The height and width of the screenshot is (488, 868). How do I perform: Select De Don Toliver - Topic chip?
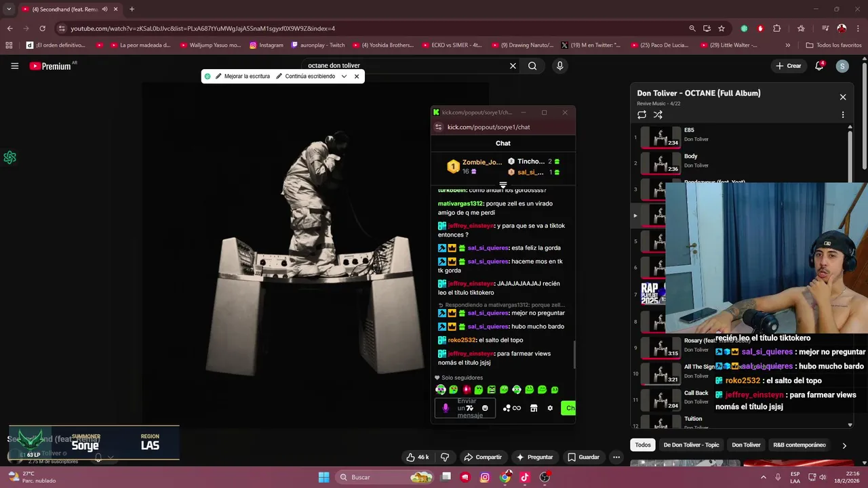click(691, 445)
